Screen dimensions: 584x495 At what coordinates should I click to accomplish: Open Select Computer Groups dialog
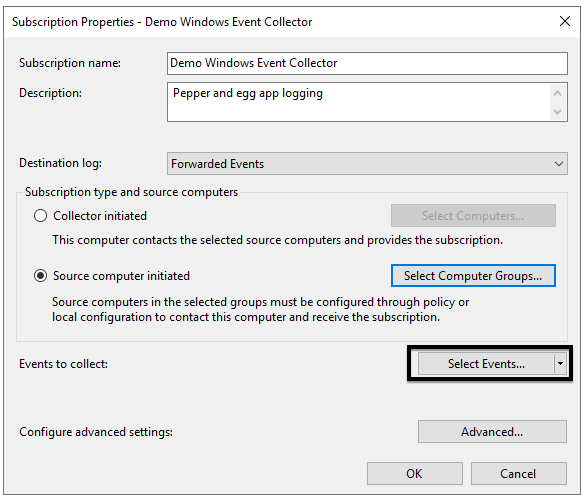pos(473,276)
